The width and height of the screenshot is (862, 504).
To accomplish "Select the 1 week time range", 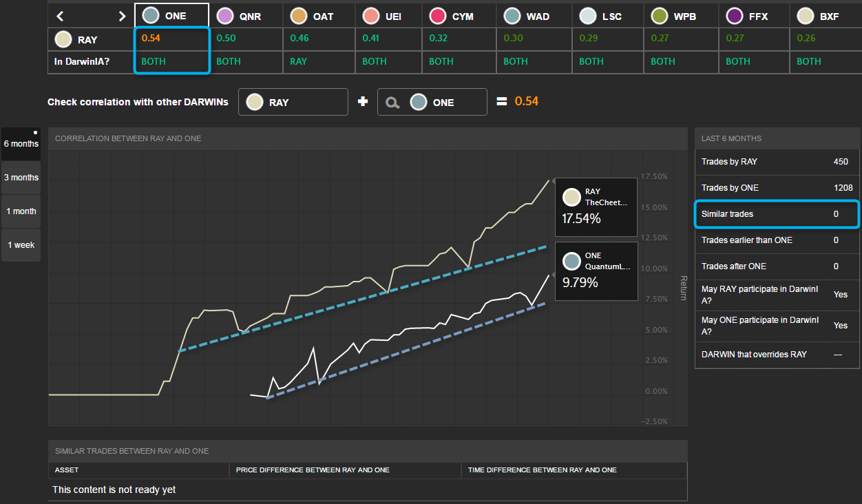I will 21,245.
